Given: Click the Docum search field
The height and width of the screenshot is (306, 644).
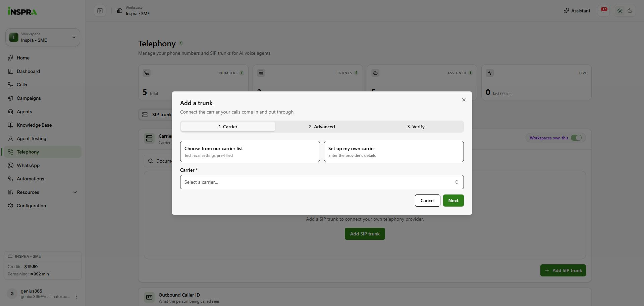Looking at the screenshot, I should tap(158, 161).
